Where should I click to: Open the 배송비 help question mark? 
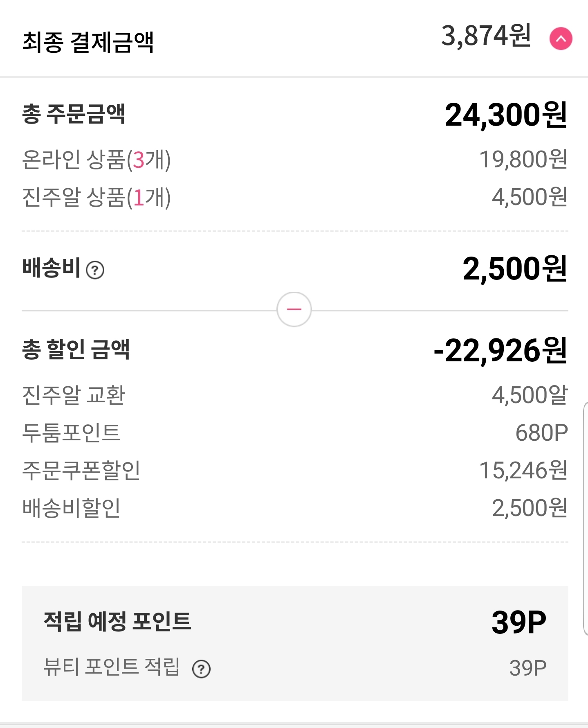coord(95,270)
